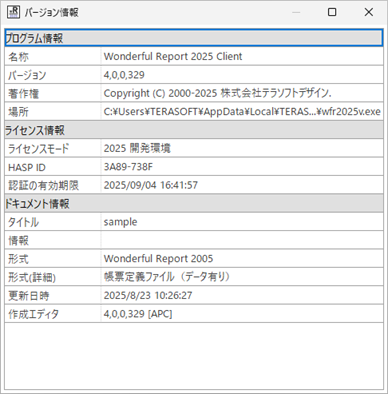This screenshot has height=394, width=388.
Task: Click the 情報 row label
Action: pyautogui.click(x=18, y=240)
